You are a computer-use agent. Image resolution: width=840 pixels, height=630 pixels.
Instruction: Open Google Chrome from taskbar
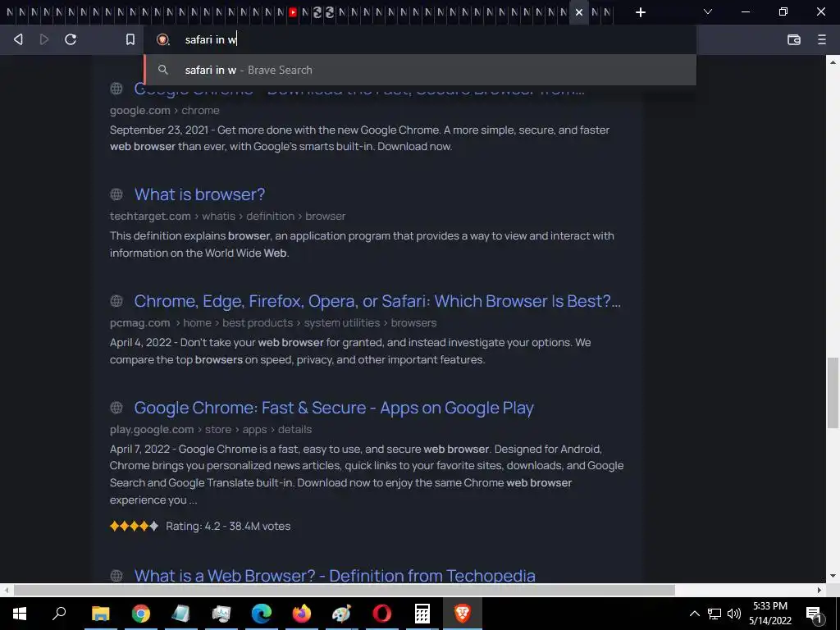pyautogui.click(x=141, y=614)
